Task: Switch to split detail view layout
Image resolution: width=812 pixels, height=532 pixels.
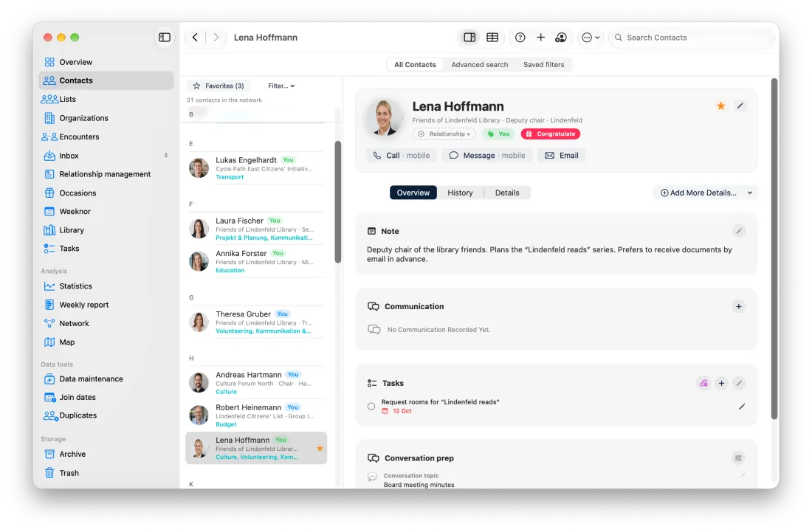Action: tap(469, 37)
